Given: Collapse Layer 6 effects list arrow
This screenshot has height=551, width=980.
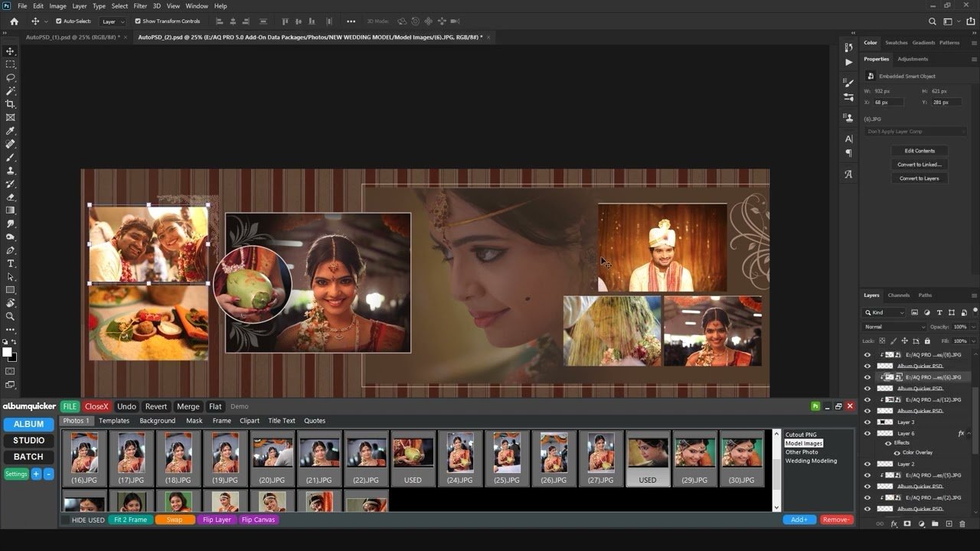Looking at the screenshot, I should tap(969, 434).
